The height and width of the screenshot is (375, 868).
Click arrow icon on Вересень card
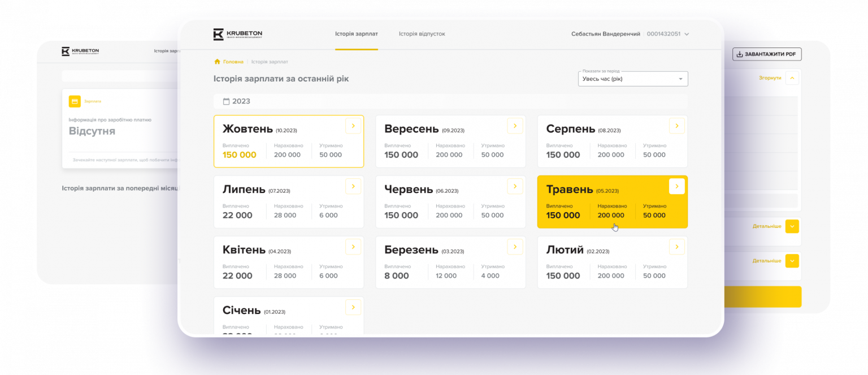tap(515, 126)
